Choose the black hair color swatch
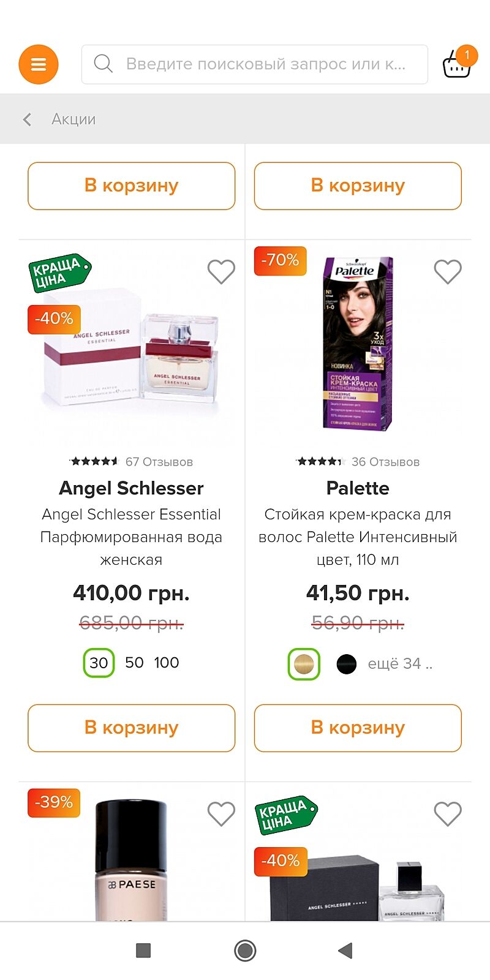 (x=346, y=664)
